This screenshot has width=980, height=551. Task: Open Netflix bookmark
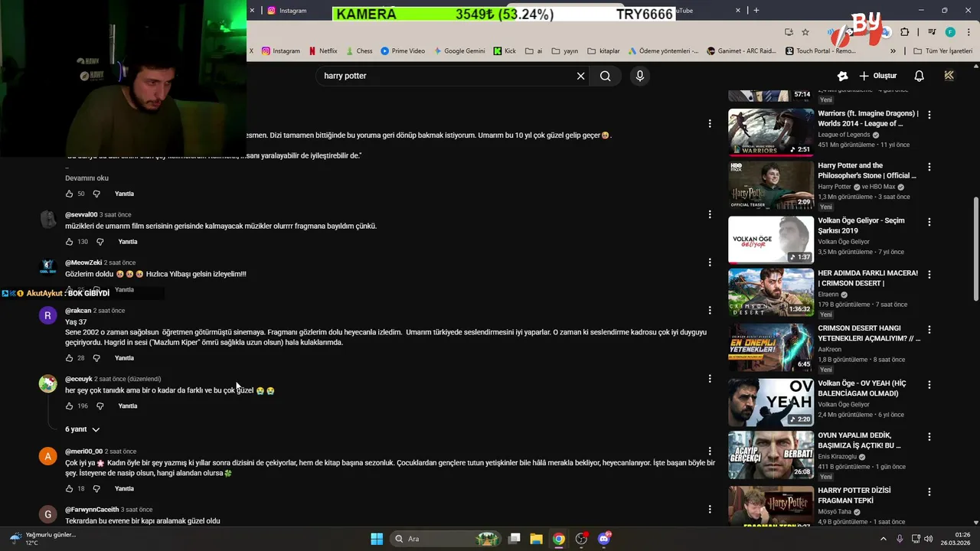click(x=323, y=51)
